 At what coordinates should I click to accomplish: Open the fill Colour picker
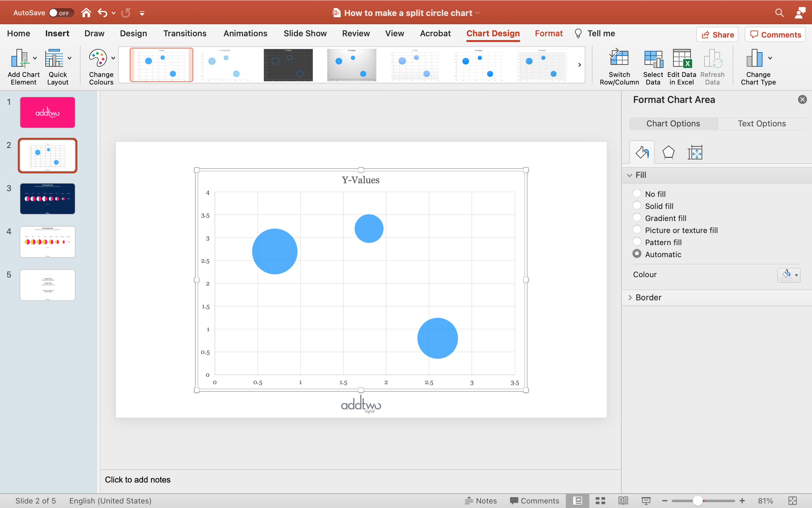click(788, 275)
